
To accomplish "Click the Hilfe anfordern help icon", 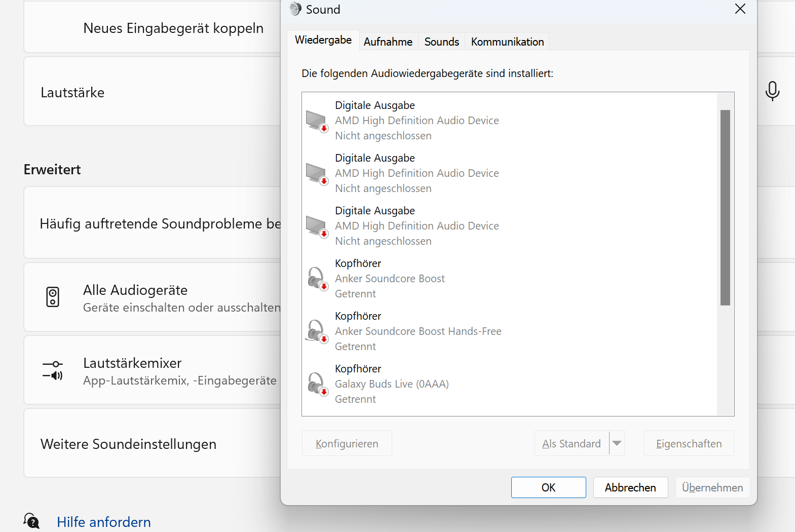I will (x=31, y=521).
